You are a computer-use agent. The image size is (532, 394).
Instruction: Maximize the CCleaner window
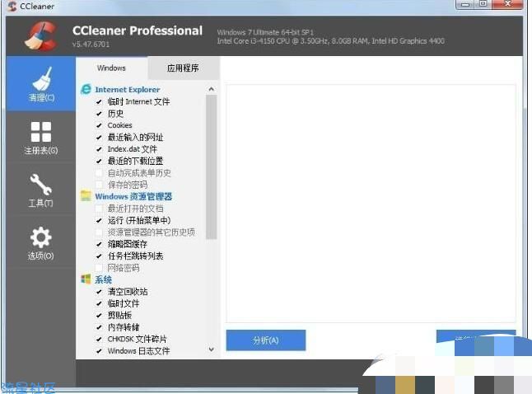pos(483,4)
